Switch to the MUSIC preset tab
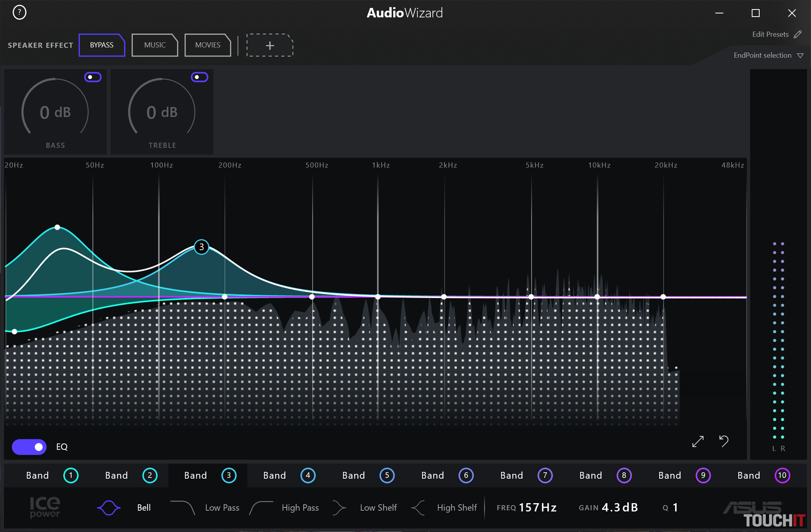Viewport: 811px width, 532px height. point(155,45)
